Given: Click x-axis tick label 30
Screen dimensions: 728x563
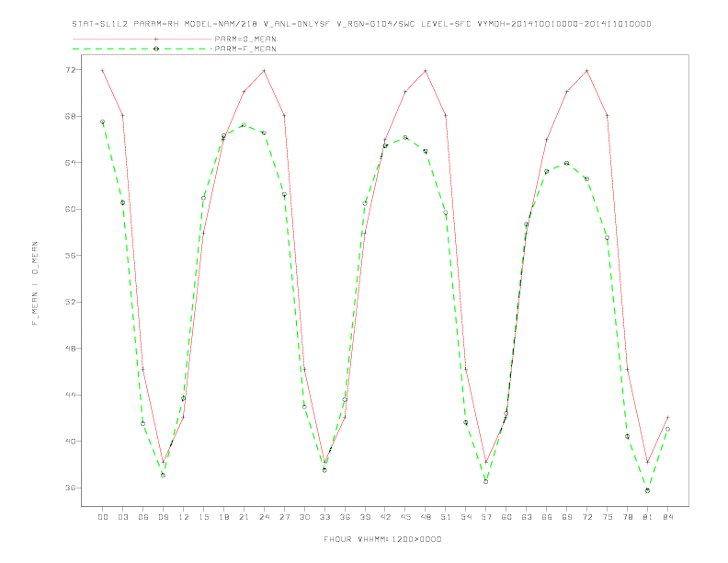Looking at the screenshot, I should click(304, 517).
